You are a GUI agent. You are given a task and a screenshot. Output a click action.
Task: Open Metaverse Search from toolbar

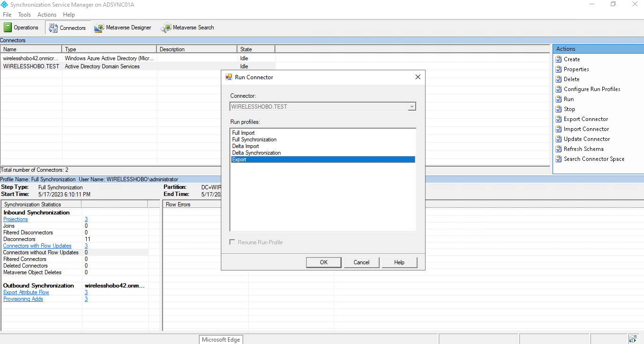tap(166, 28)
